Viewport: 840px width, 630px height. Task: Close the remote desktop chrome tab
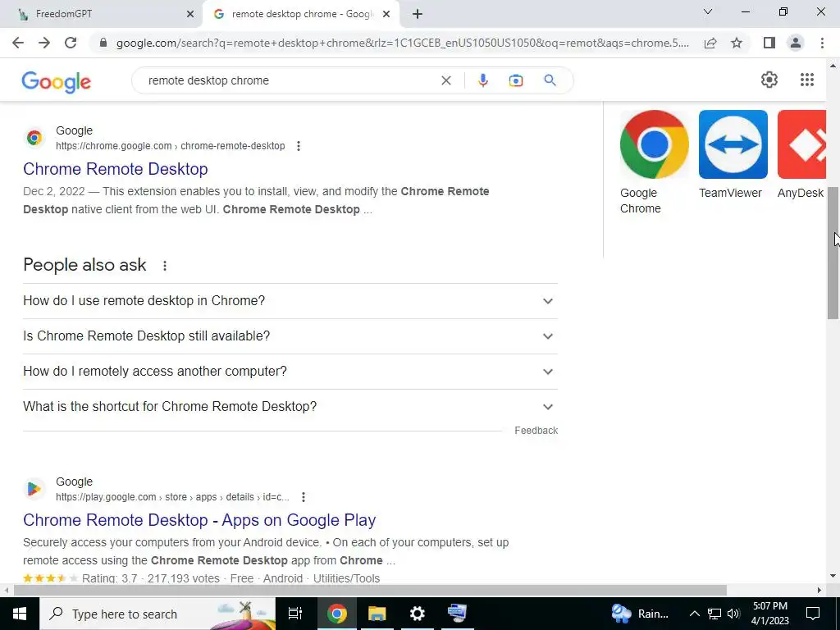386,14
